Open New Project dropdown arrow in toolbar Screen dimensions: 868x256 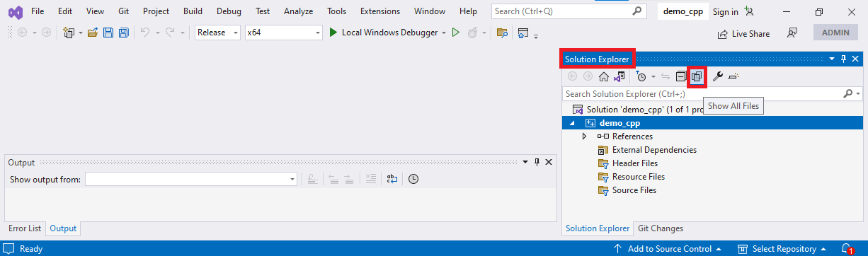[81, 33]
